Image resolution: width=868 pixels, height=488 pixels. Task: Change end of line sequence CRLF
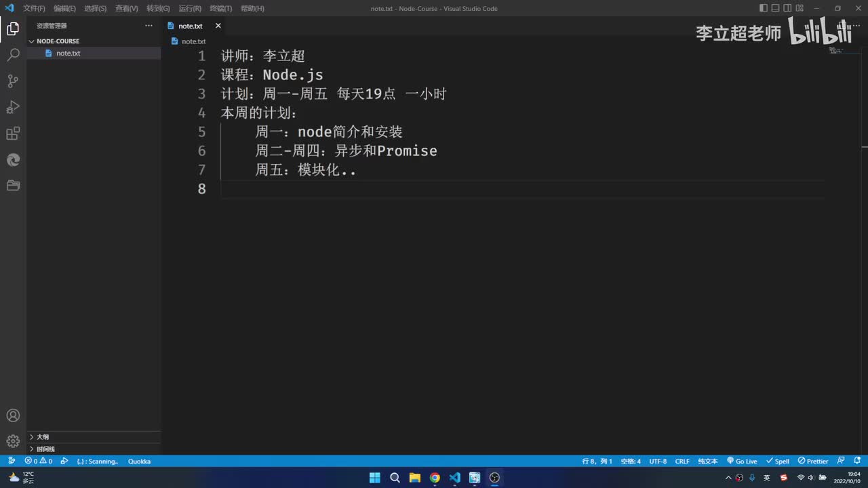[682, 461]
